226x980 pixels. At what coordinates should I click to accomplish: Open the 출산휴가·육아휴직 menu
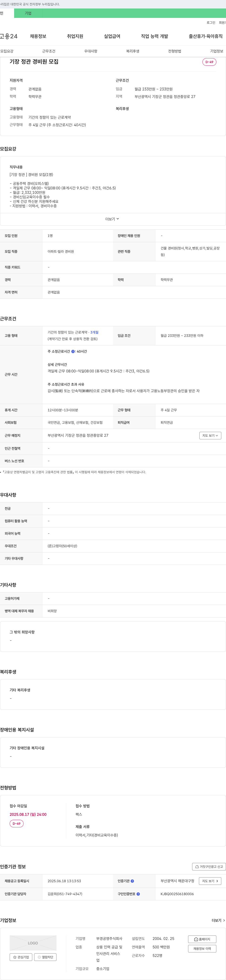206,36
